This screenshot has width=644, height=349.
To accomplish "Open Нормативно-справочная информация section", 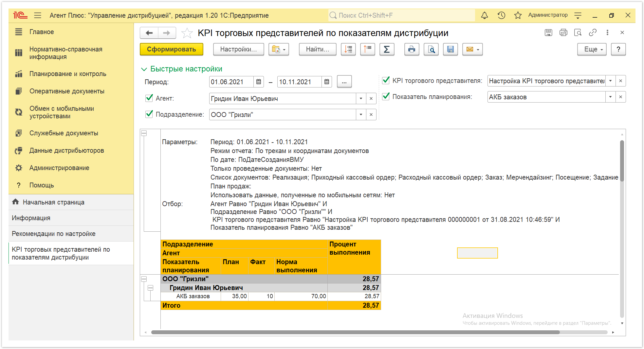I will [x=71, y=53].
